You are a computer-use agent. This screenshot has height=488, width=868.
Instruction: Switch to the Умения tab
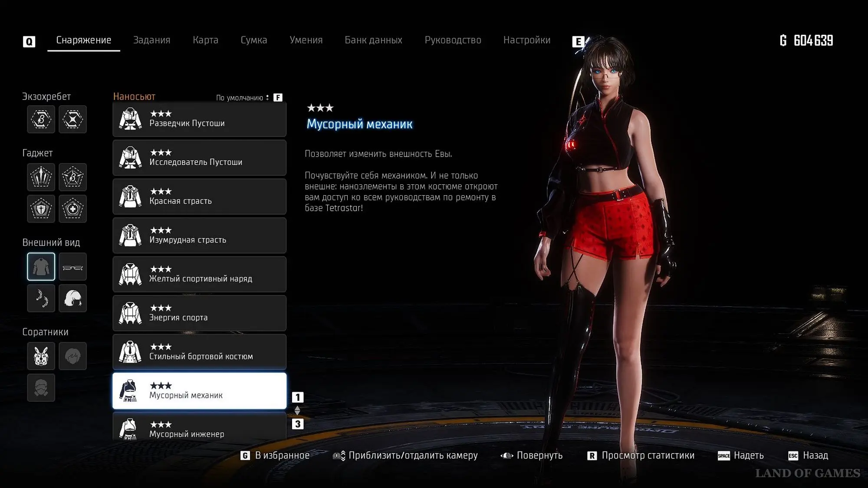click(x=306, y=40)
